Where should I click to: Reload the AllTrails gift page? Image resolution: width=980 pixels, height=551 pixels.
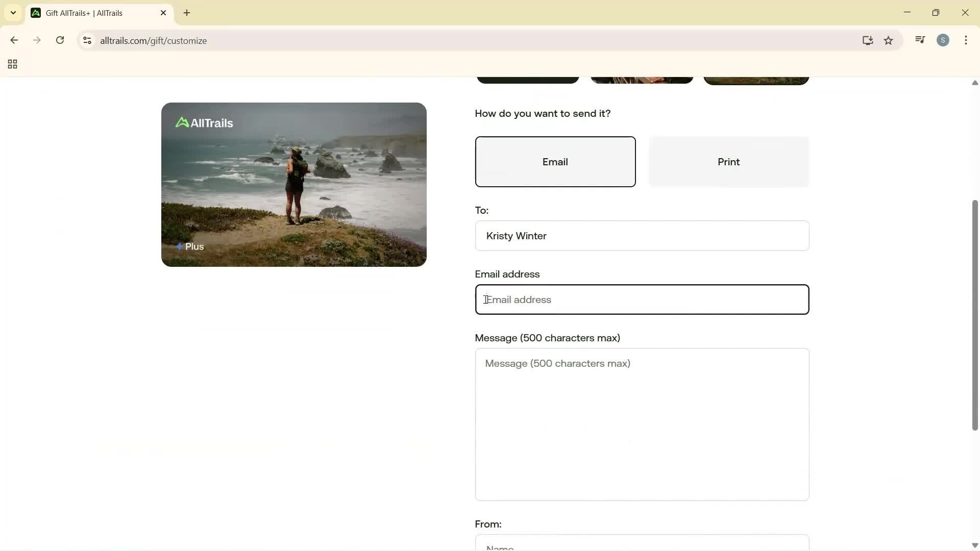pyautogui.click(x=60, y=40)
